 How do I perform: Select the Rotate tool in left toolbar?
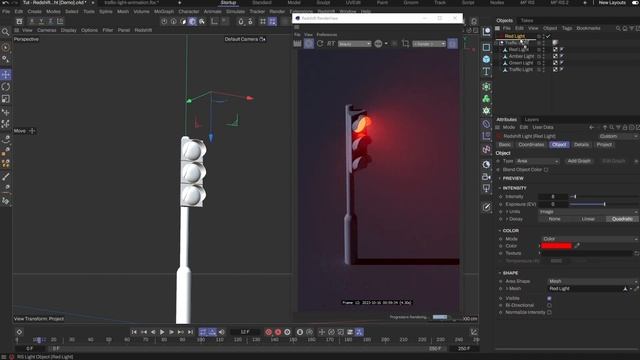click(x=6, y=87)
